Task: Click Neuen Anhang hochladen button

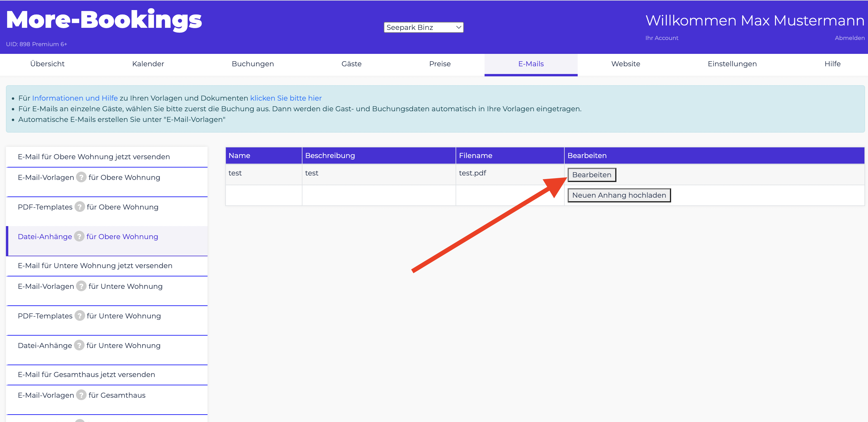Action: pyautogui.click(x=619, y=195)
